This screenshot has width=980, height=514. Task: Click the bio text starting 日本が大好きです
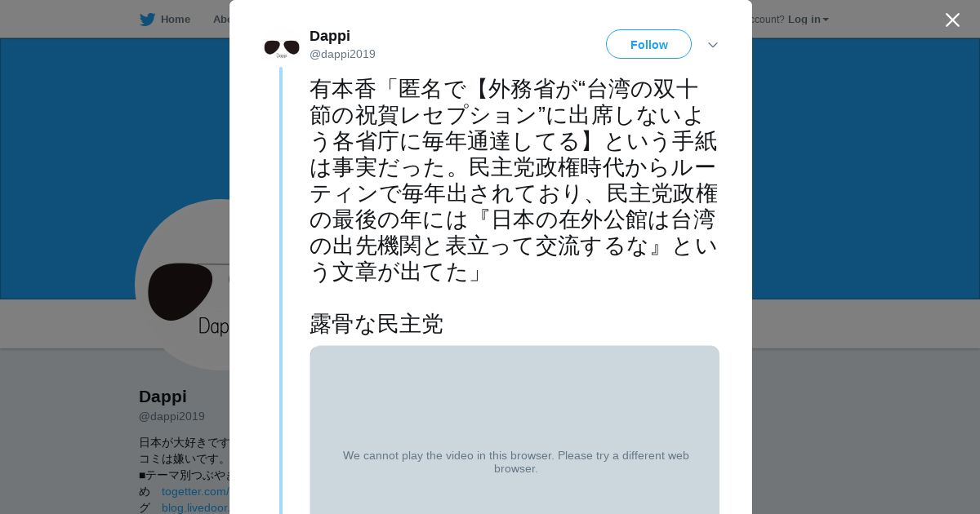185,442
